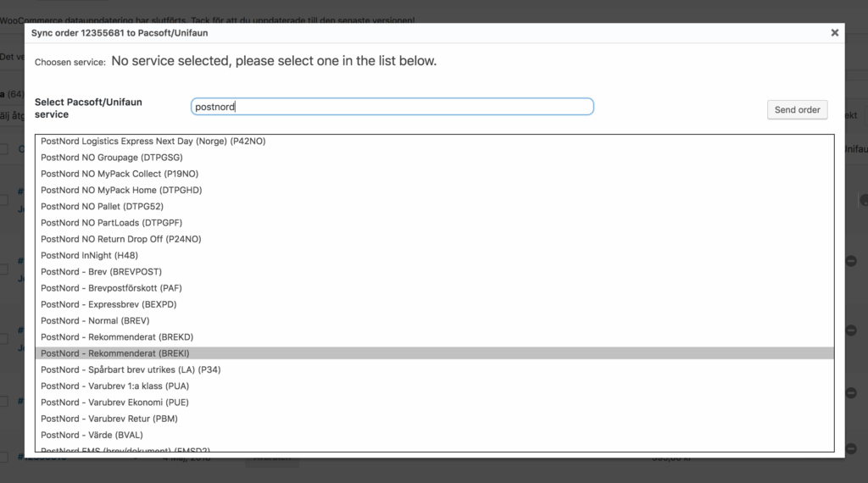Image resolution: width=868 pixels, height=483 pixels.
Task: Pick PostNord NO MyPack Home (DTPGHD)
Action: tap(121, 190)
